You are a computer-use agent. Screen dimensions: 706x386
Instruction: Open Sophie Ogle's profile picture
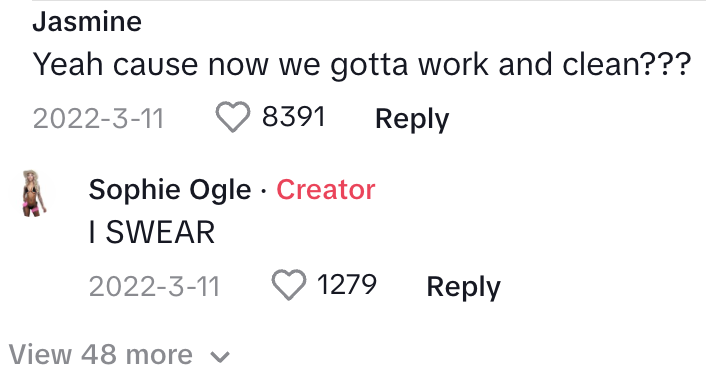(33, 193)
